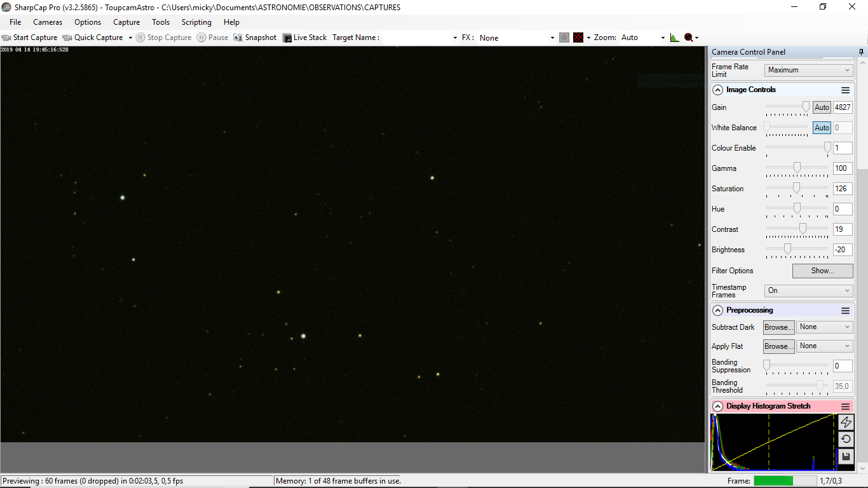Viewport: 868px width, 488px height.
Task: Click the histogram icon in the toolbar
Action: point(674,37)
